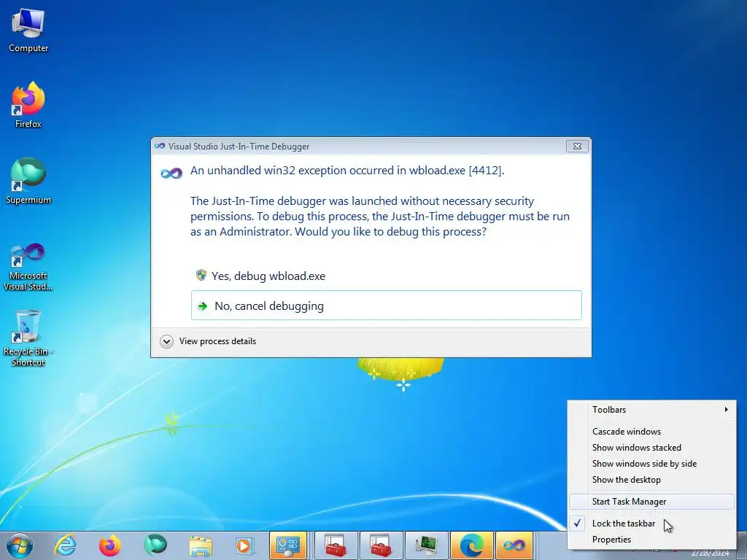Open the Computer desktop icon
The height and width of the screenshot is (560, 747).
(x=28, y=31)
